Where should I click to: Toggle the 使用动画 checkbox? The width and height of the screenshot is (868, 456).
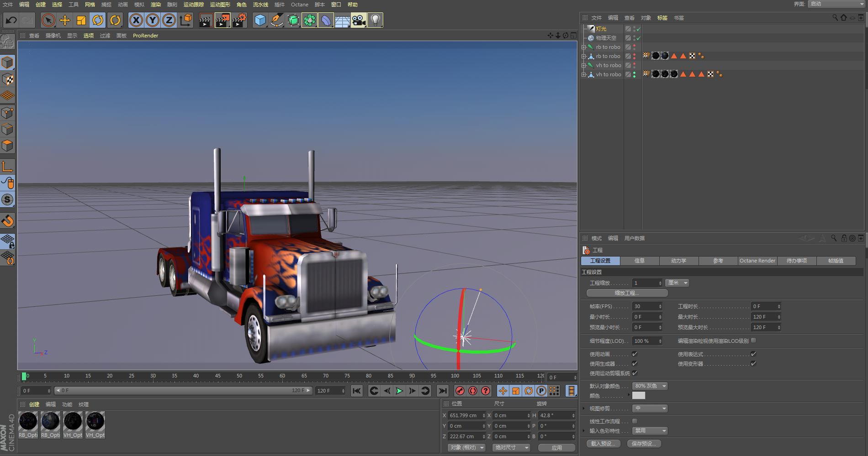point(635,354)
